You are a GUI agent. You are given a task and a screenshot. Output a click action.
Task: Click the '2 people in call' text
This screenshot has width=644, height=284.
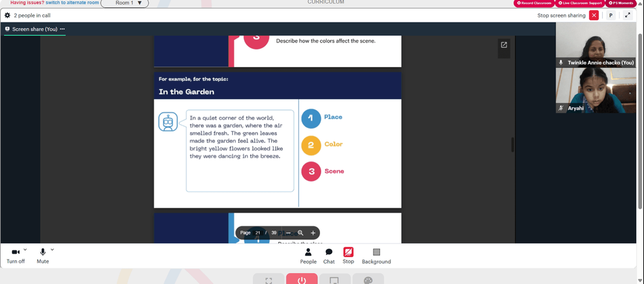pos(32,15)
